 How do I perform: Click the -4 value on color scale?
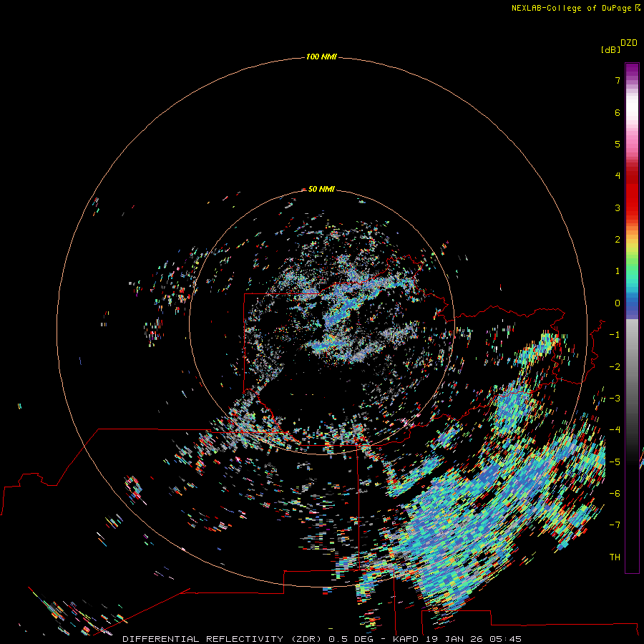pyautogui.click(x=615, y=430)
